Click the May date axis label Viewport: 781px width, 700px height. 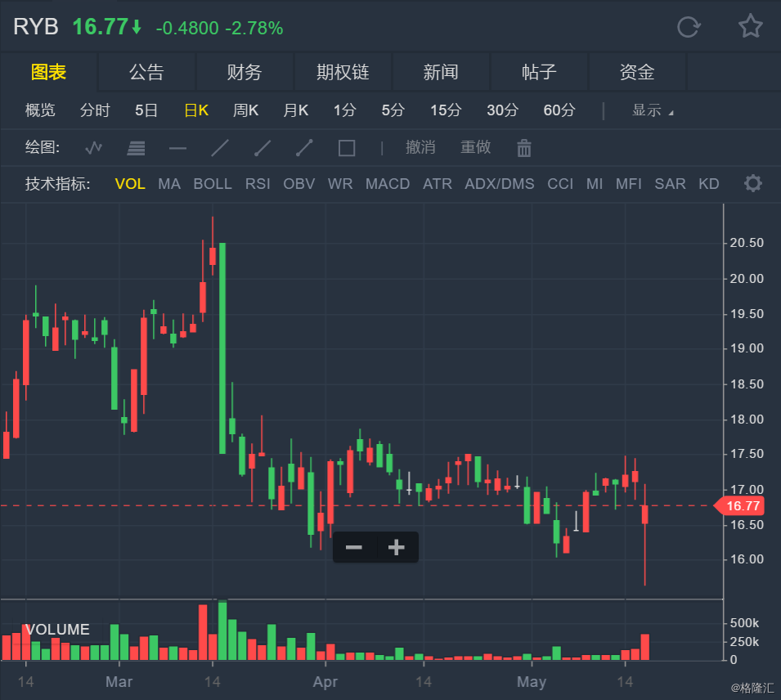pyautogui.click(x=532, y=681)
